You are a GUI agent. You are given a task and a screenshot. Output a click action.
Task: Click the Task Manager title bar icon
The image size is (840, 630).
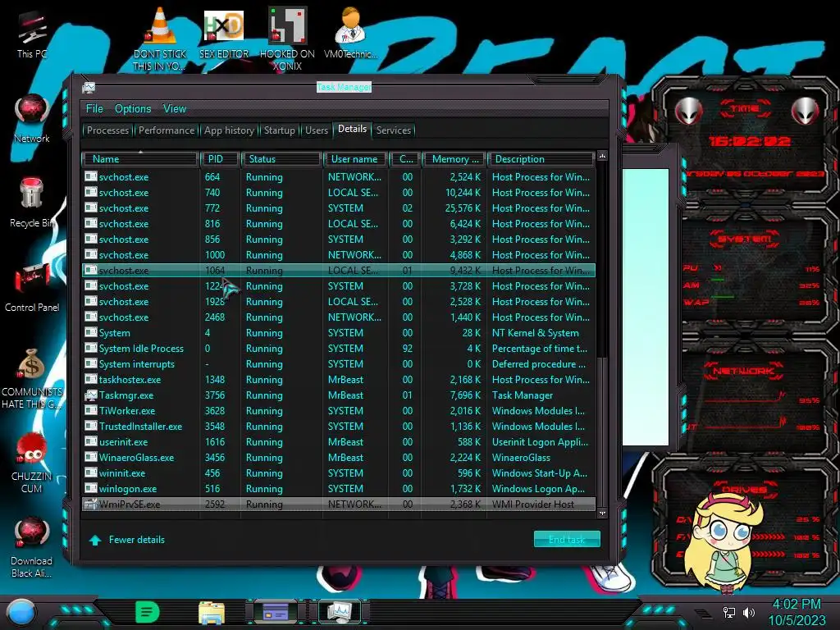coord(89,87)
